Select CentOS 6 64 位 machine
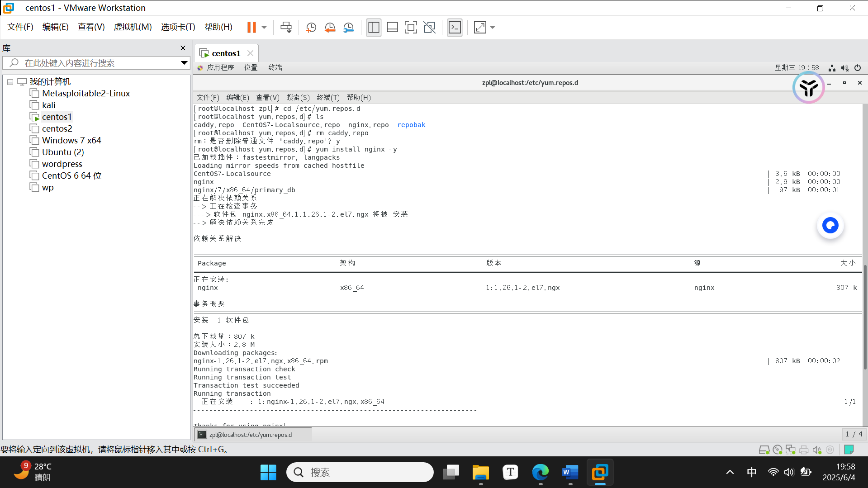This screenshot has height=488, width=868. [x=71, y=175]
